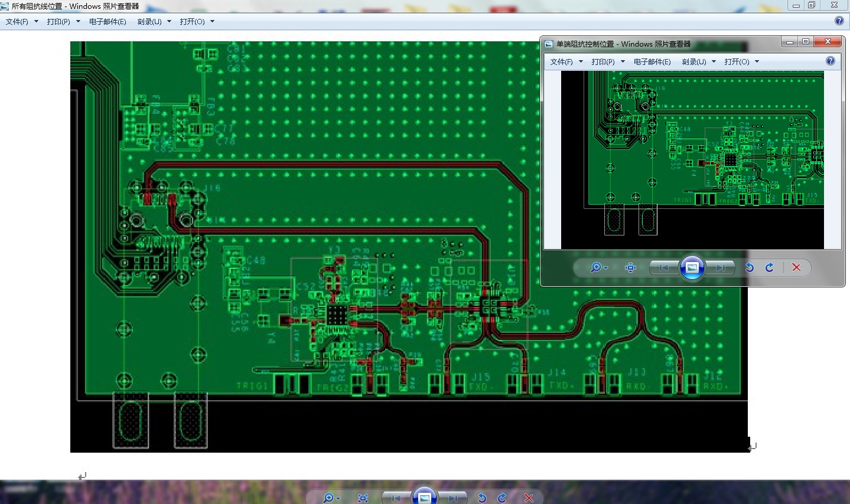Open 打开(O) menu in back 所有阻抗线位置 window
Viewport: 850px width, 504px height.
[197, 22]
